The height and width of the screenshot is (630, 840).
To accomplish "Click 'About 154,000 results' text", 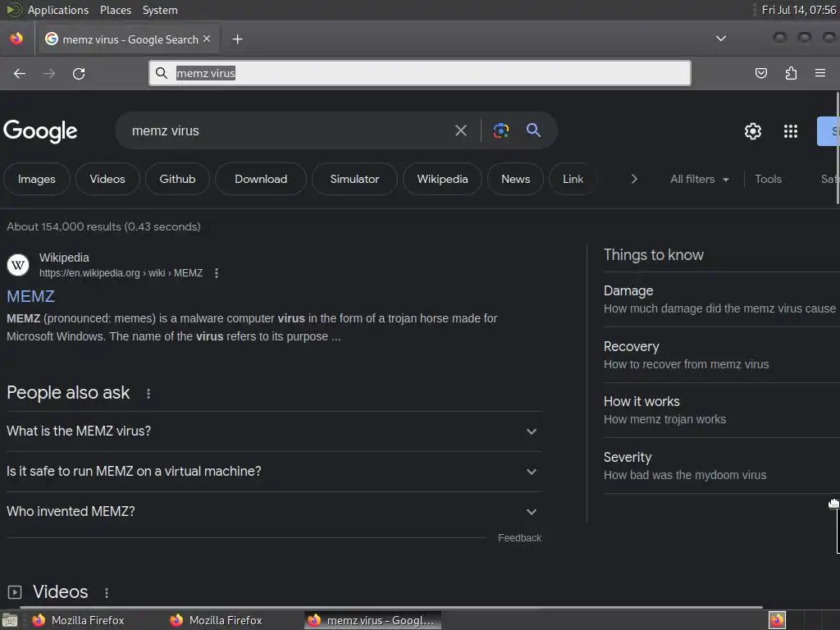I will (x=103, y=226).
